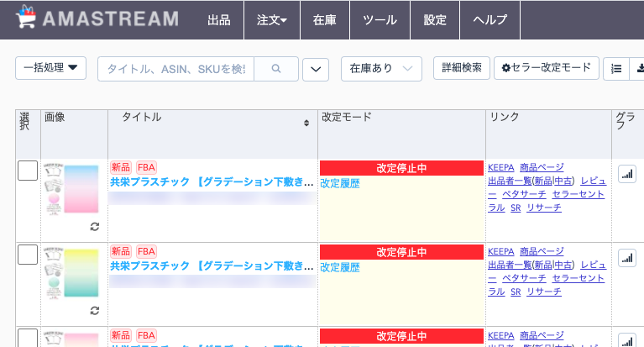The image size is (644, 347).
Task: Tick the third product row checkbox
Action: coord(28,338)
